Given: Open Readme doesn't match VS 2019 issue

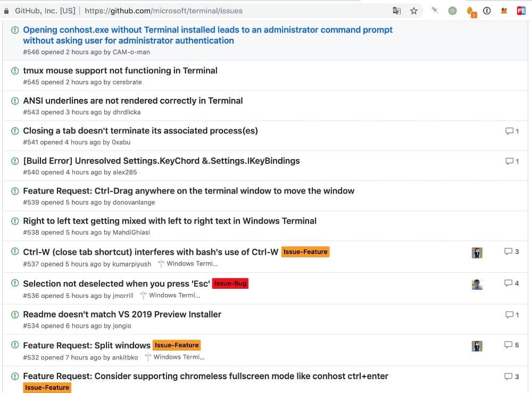Looking at the screenshot, I should [122, 314].
